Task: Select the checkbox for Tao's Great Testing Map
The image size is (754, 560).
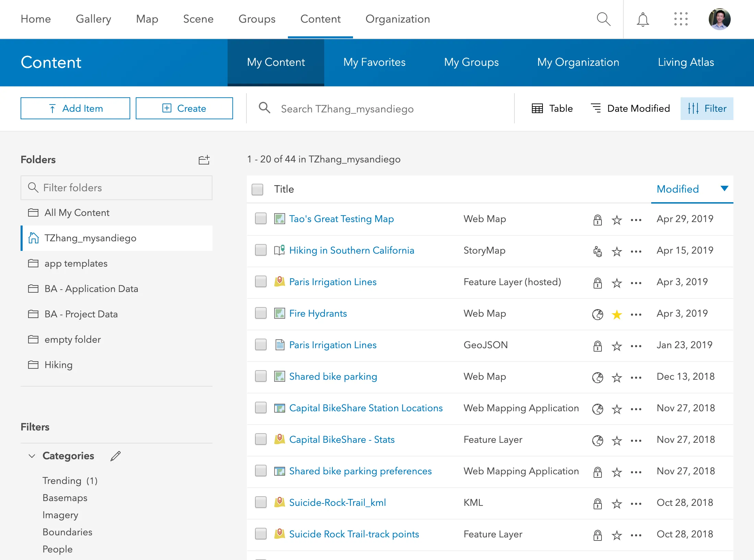Action: [x=260, y=219]
